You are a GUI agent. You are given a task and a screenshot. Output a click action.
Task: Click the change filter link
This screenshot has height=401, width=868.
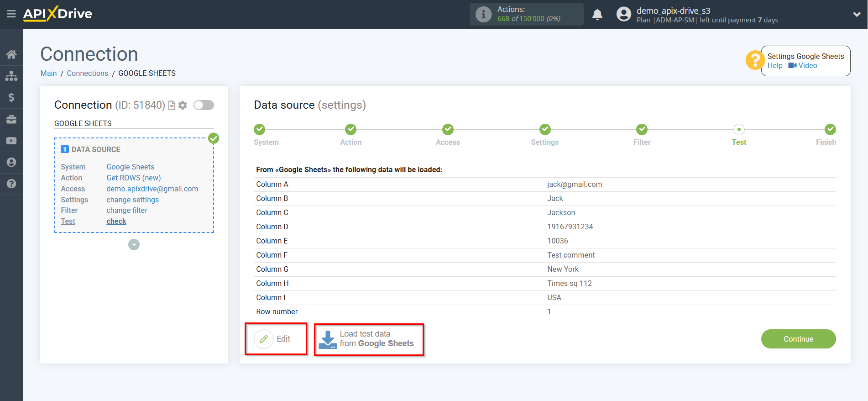pos(127,211)
